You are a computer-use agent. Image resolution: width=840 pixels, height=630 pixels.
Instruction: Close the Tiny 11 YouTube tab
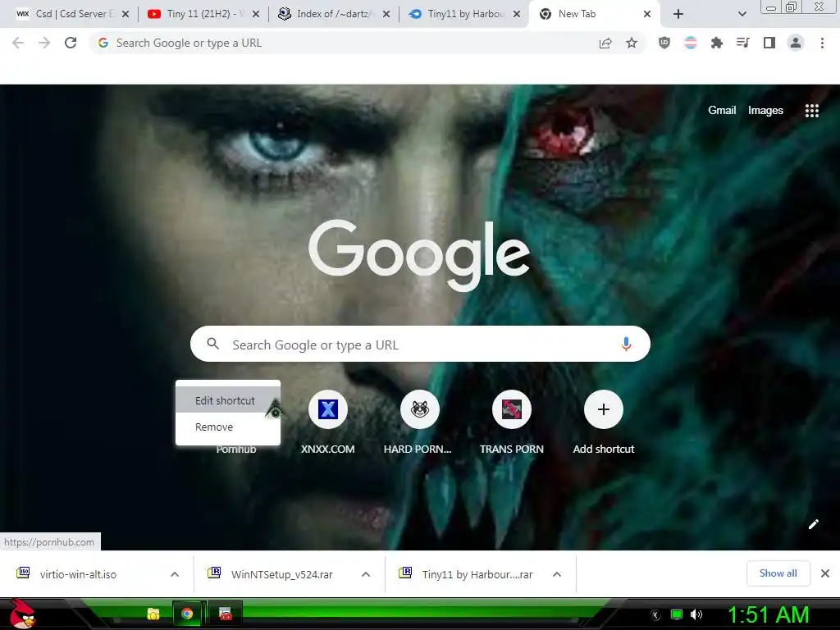click(256, 15)
